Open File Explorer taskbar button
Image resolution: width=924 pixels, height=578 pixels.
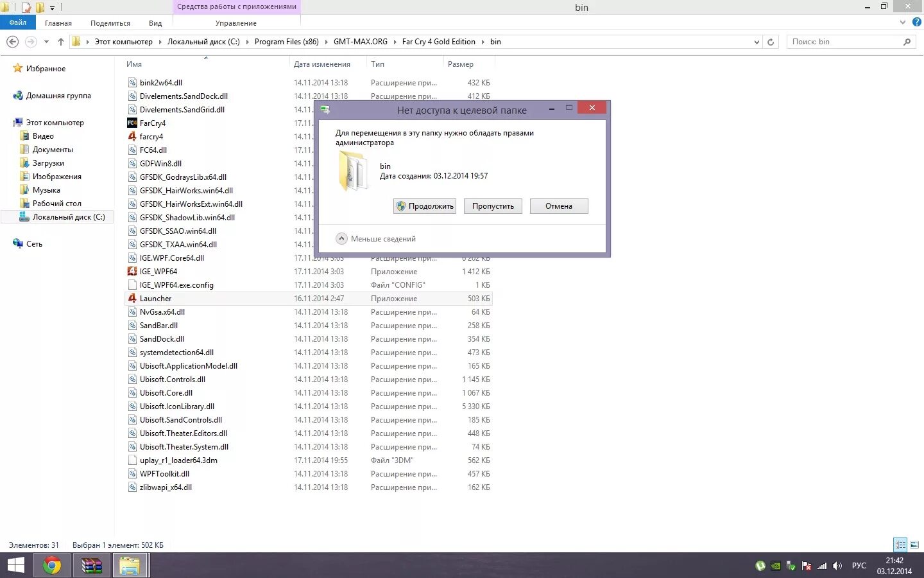[130, 566]
